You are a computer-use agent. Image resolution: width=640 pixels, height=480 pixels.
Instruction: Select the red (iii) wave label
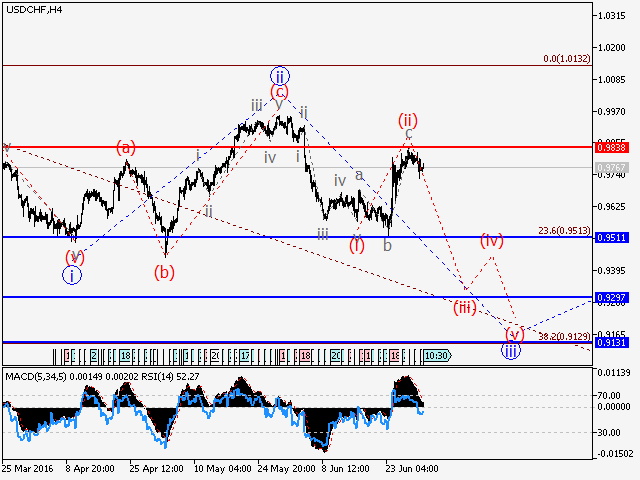point(465,307)
